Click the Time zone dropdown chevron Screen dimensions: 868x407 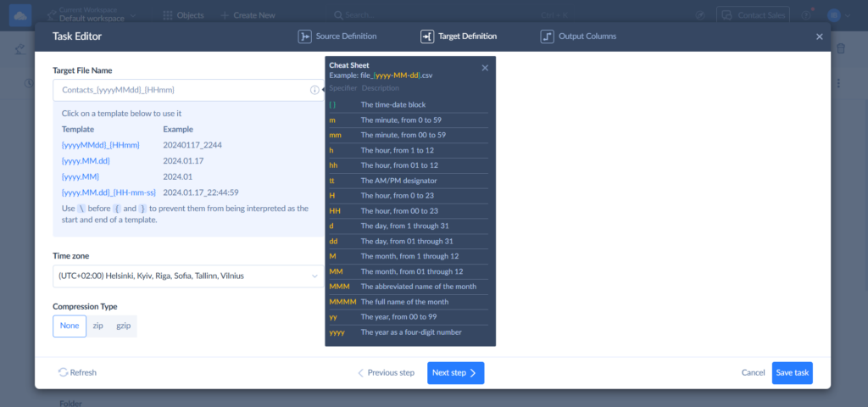[x=314, y=276]
